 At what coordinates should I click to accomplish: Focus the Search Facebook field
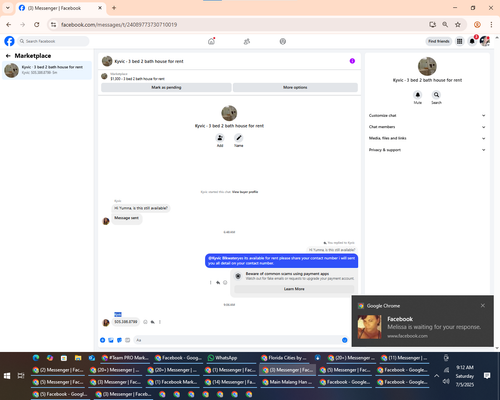coord(53,41)
